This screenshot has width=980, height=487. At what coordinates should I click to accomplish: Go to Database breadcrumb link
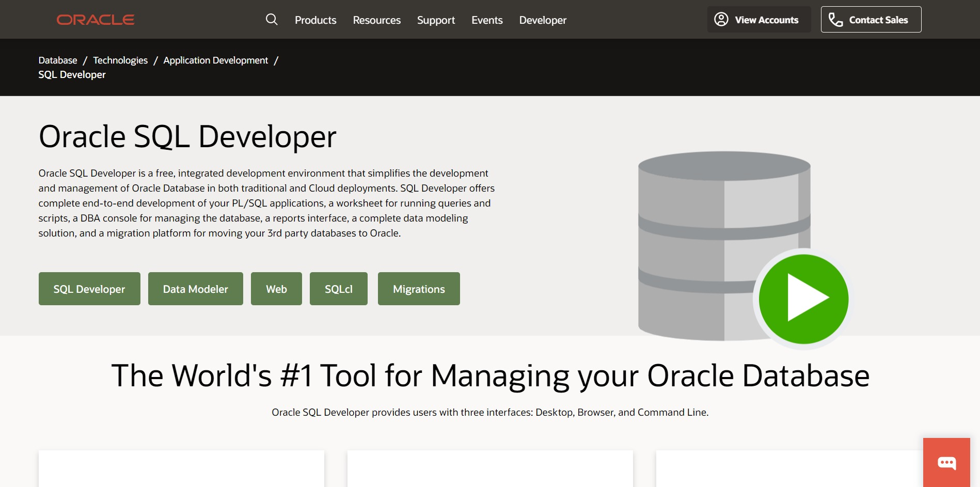pyautogui.click(x=58, y=60)
